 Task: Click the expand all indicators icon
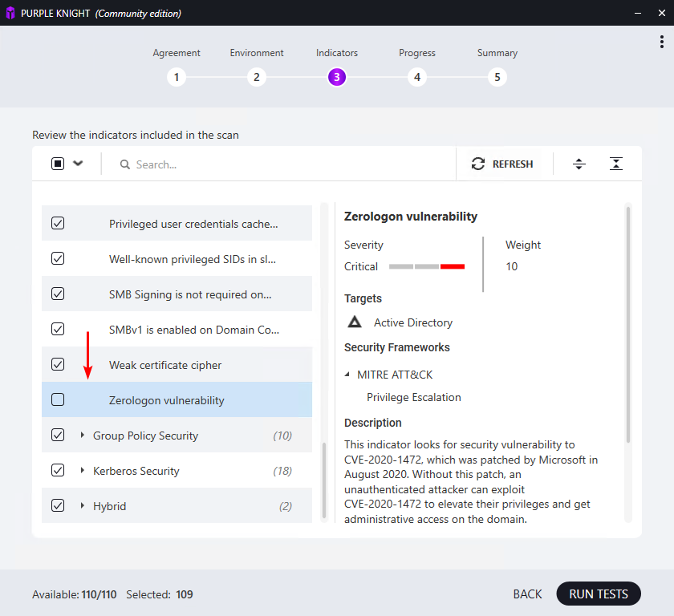tap(579, 164)
